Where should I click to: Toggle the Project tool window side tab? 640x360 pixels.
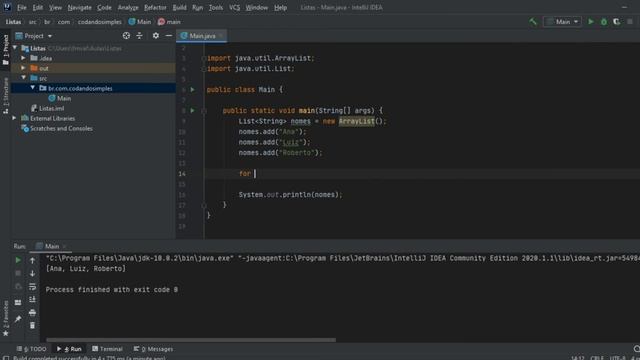(x=5, y=50)
